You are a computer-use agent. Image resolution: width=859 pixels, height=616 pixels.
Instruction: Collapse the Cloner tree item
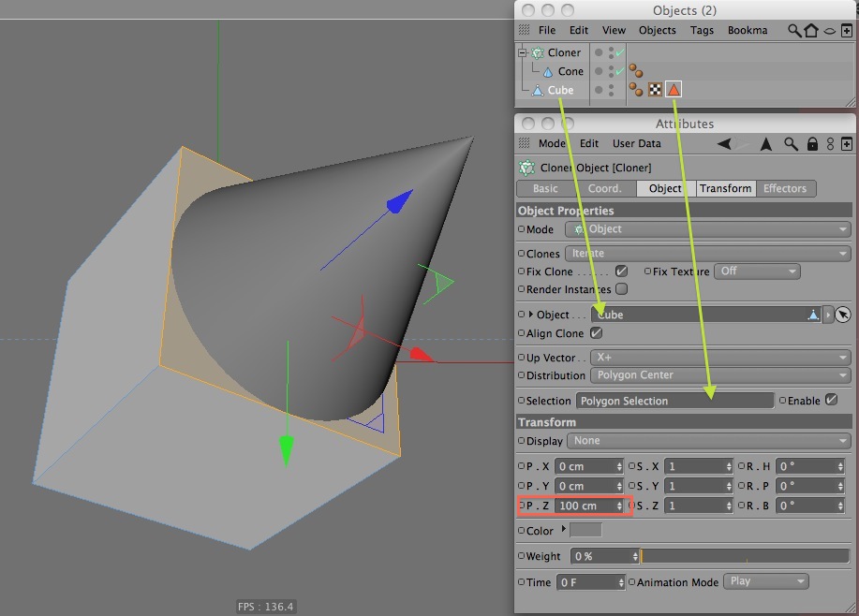(x=522, y=52)
